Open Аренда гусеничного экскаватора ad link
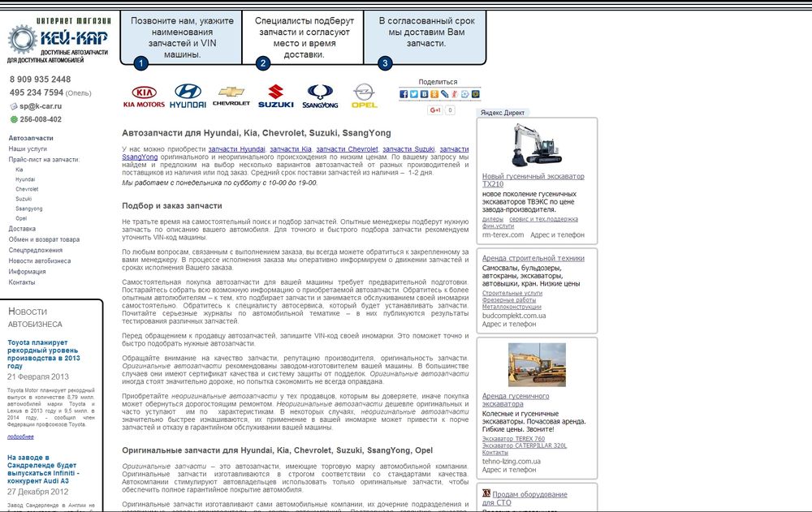The height and width of the screenshot is (512, 812). (x=516, y=400)
